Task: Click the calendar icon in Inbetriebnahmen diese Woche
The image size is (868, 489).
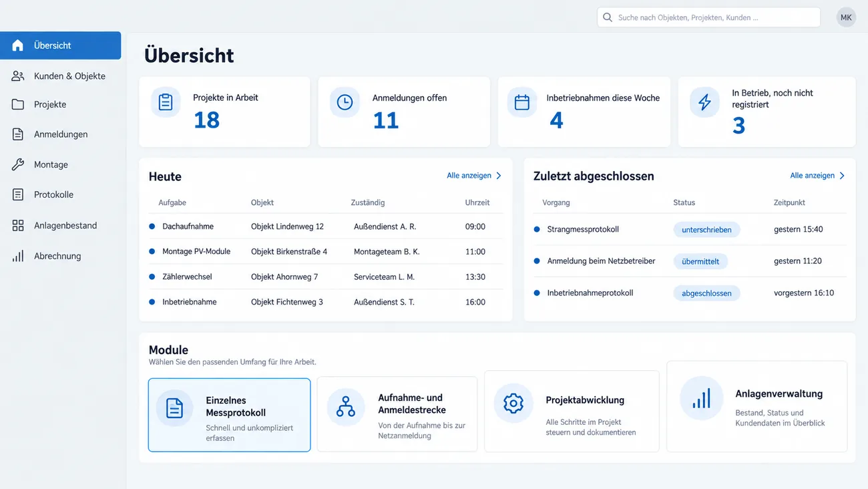Action: coord(522,102)
